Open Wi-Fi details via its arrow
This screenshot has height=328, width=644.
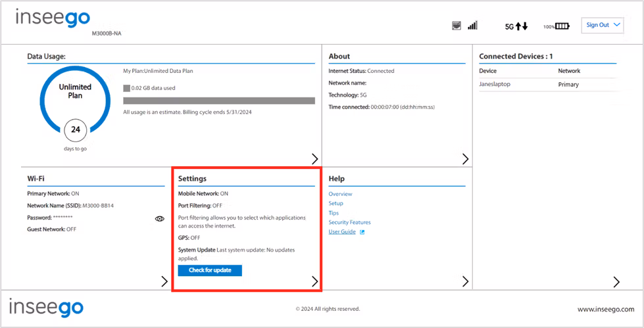point(164,281)
